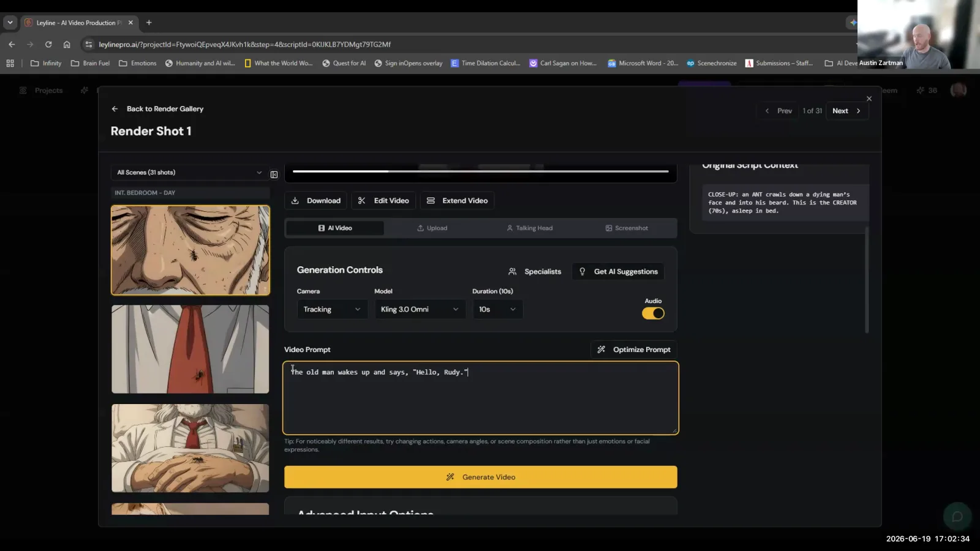
Task: Open Edit Video tool
Action: 383,201
